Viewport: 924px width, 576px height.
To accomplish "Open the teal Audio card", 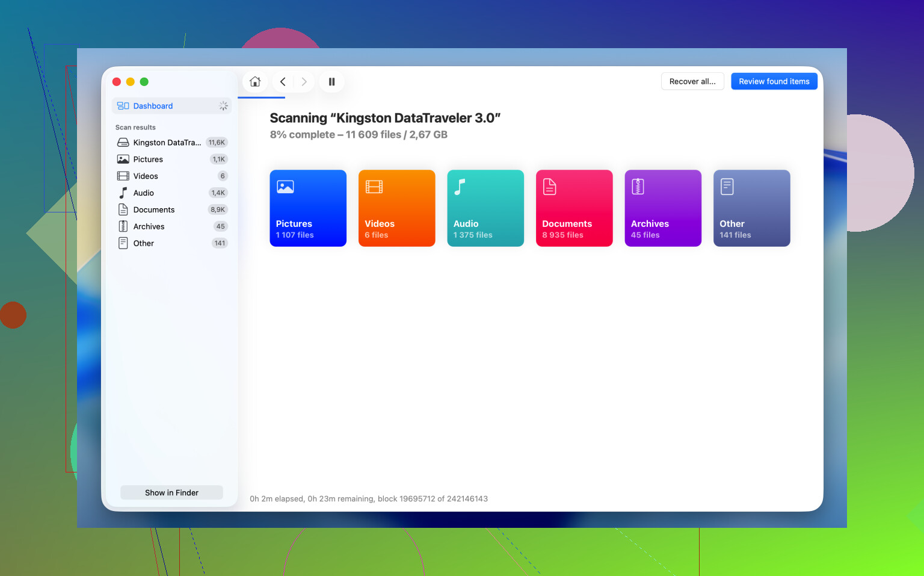I will [485, 208].
